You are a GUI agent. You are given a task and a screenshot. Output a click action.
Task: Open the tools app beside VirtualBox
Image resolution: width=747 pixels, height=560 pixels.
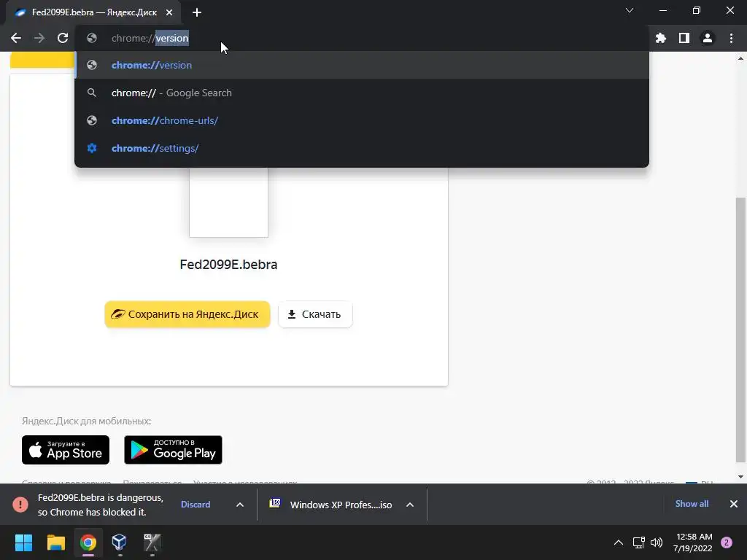(x=152, y=542)
